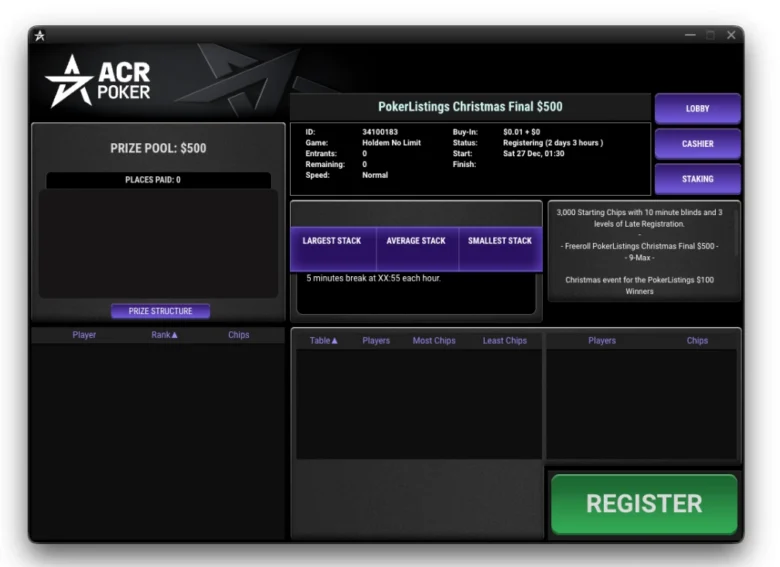Select the Average Stack tab

[416, 248]
